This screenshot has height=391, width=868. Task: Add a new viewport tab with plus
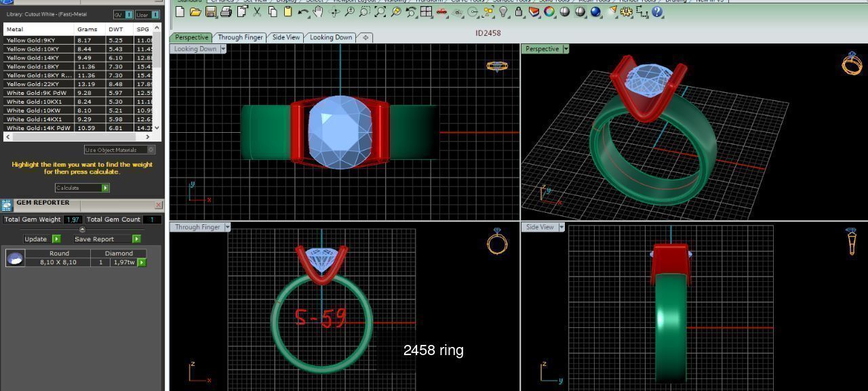(x=366, y=37)
